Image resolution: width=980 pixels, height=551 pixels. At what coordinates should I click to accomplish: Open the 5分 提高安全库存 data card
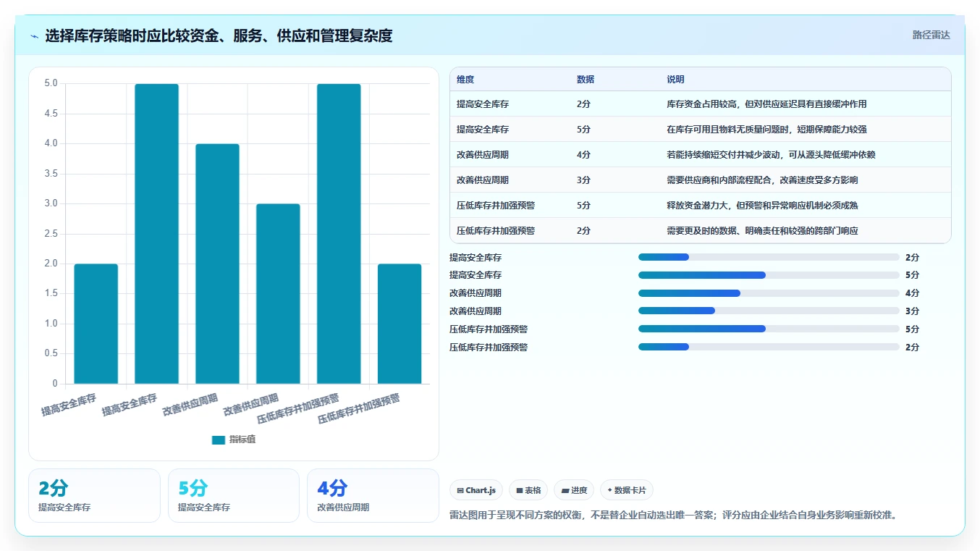[x=234, y=495]
